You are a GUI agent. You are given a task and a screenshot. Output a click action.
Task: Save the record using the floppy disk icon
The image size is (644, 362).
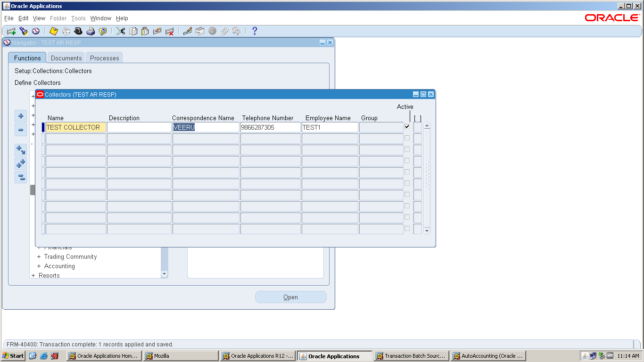tap(53, 31)
